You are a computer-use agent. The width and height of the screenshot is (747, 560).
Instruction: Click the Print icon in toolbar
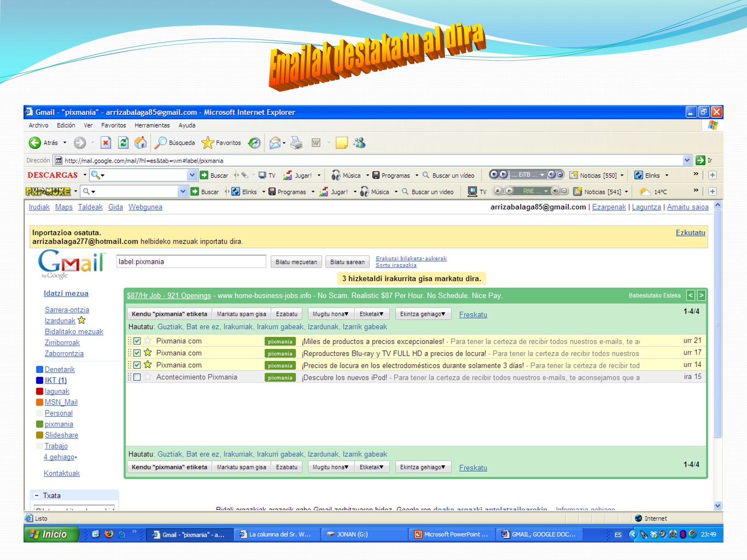297,143
